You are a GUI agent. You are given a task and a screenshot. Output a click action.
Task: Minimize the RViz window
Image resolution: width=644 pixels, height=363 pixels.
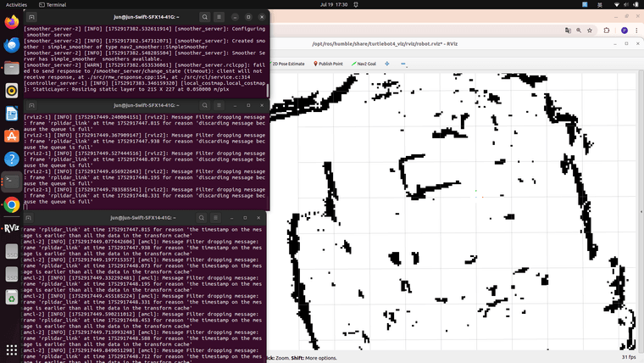615,43
